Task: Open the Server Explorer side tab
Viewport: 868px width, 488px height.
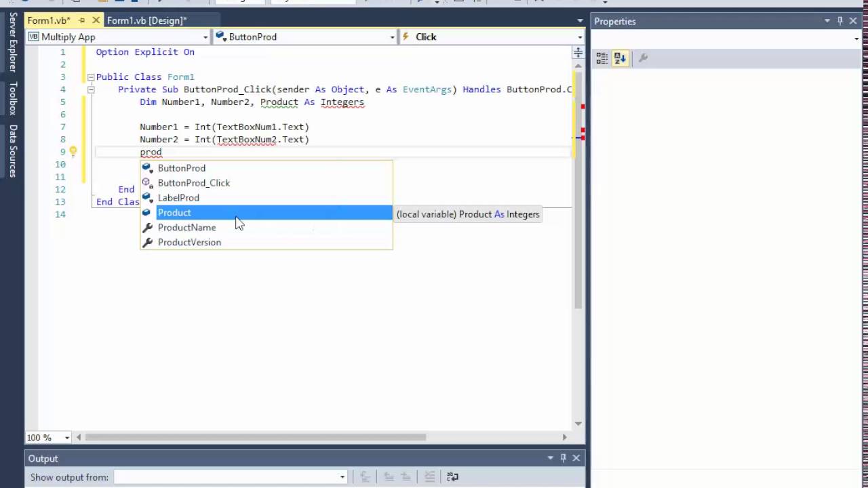Action: (x=13, y=41)
